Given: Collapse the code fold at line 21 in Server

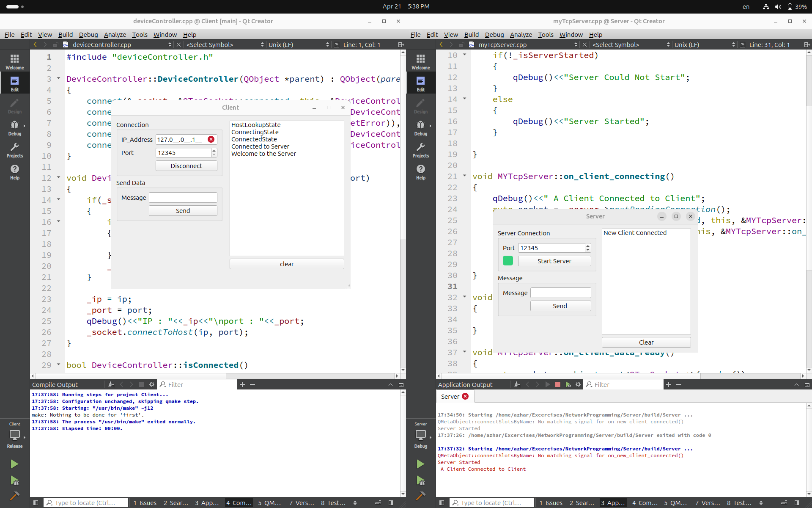Looking at the screenshot, I should coord(464,176).
